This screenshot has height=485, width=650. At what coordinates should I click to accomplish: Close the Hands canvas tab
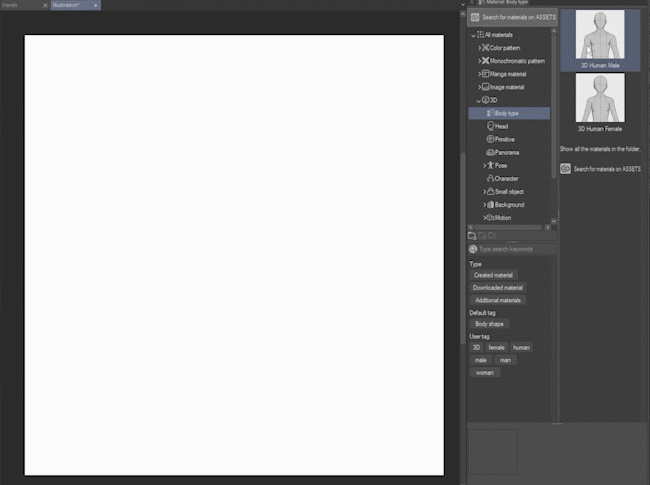tap(45, 5)
